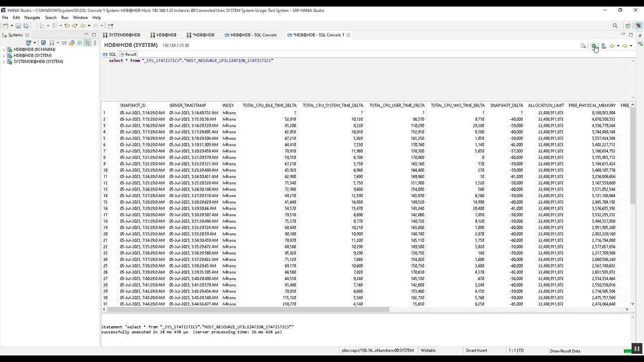Image resolution: width=644 pixels, height=362 pixels.
Task: Click the Last Edit Location arrow icon
Action: point(67,26)
